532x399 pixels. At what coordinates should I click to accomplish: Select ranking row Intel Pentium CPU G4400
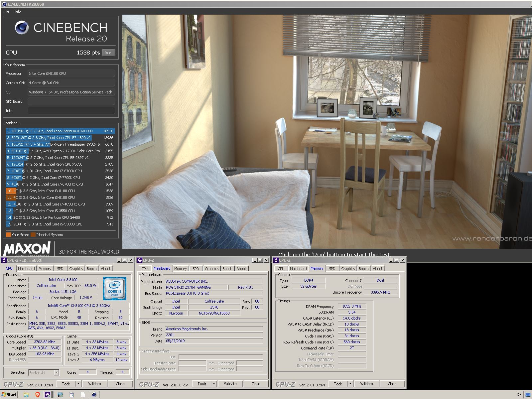point(60,217)
